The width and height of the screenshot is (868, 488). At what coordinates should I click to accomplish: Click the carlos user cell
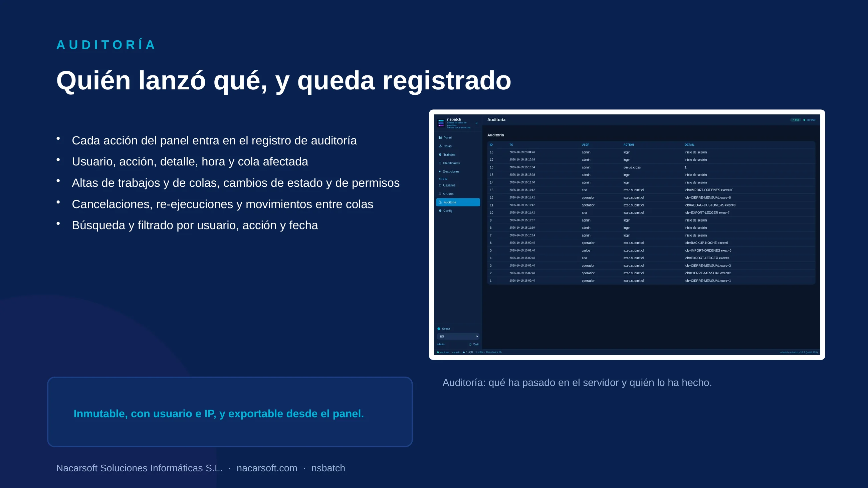586,251
